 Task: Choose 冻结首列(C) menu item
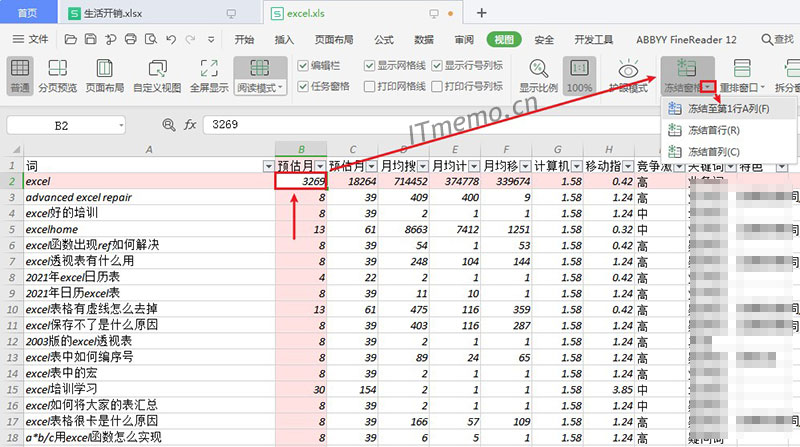click(729, 152)
